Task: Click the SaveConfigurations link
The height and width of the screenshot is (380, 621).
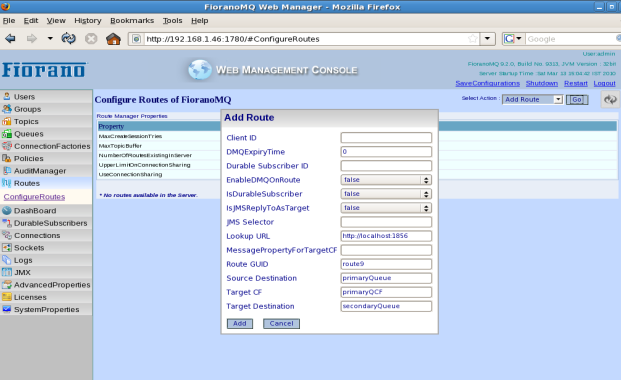Action: click(x=487, y=83)
